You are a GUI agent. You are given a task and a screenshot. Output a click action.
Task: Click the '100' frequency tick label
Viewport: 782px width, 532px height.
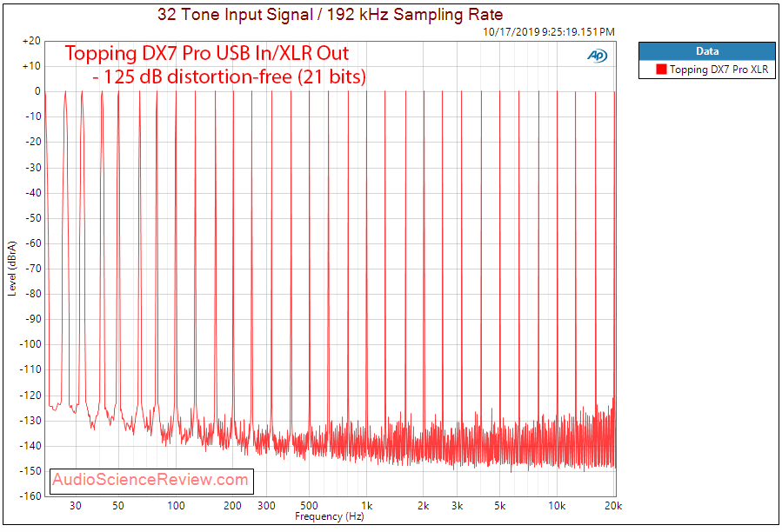[x=176, y=506]
